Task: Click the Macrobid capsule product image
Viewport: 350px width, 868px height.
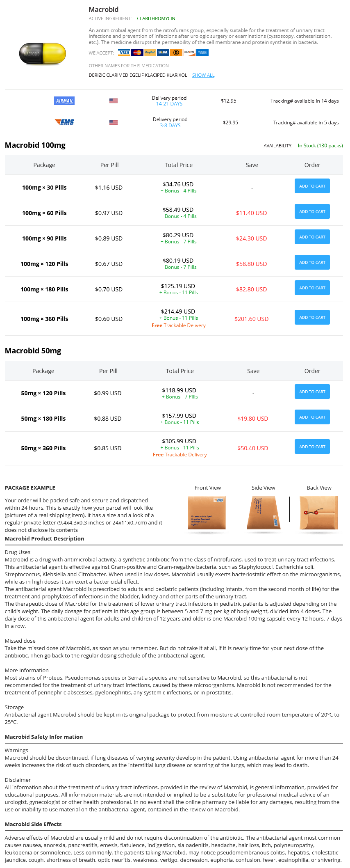Action: (43, 54)
